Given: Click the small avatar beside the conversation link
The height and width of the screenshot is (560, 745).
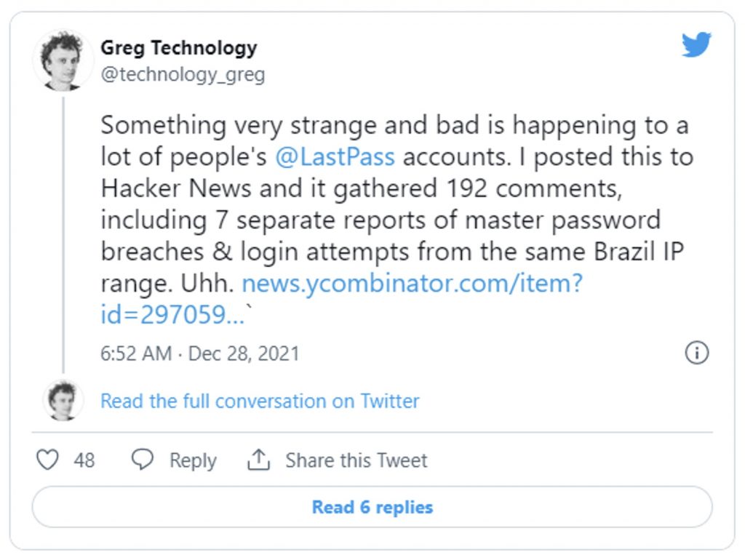Looking at the screenshot, I should (63, 400).
